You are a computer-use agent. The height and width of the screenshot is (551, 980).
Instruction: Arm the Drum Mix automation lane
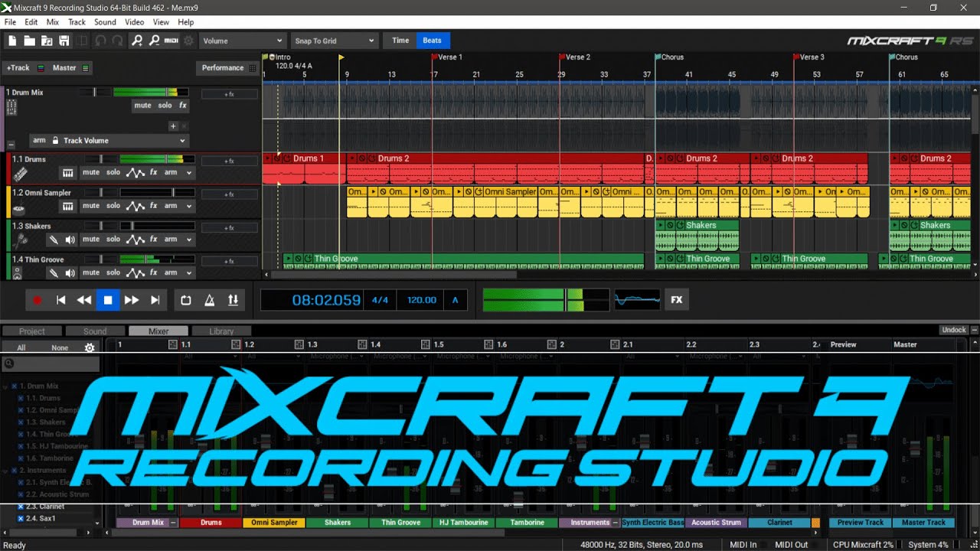(39, 141)
